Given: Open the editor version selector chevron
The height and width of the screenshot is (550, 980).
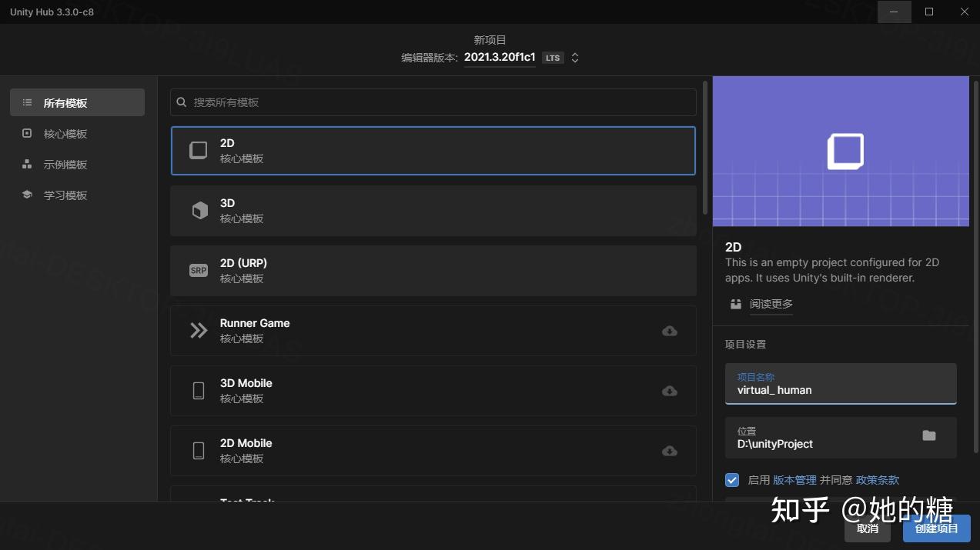Looking at the screenshot, I should [574, 56].
